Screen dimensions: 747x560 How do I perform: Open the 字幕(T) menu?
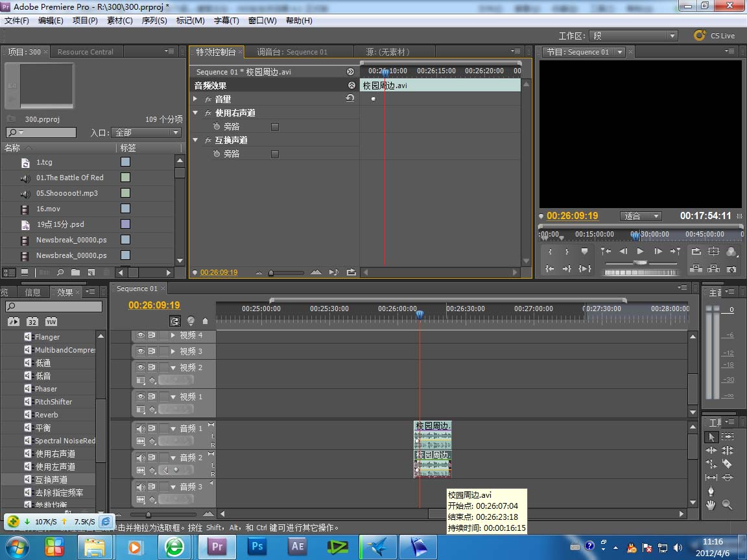coord(226,21)
